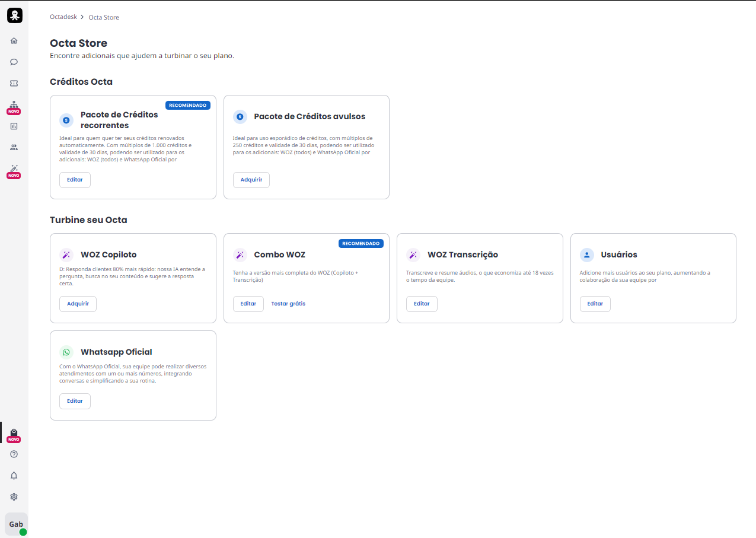Open the notifications bell icon
Screen dimensions: 756x538
pos(14,475)
